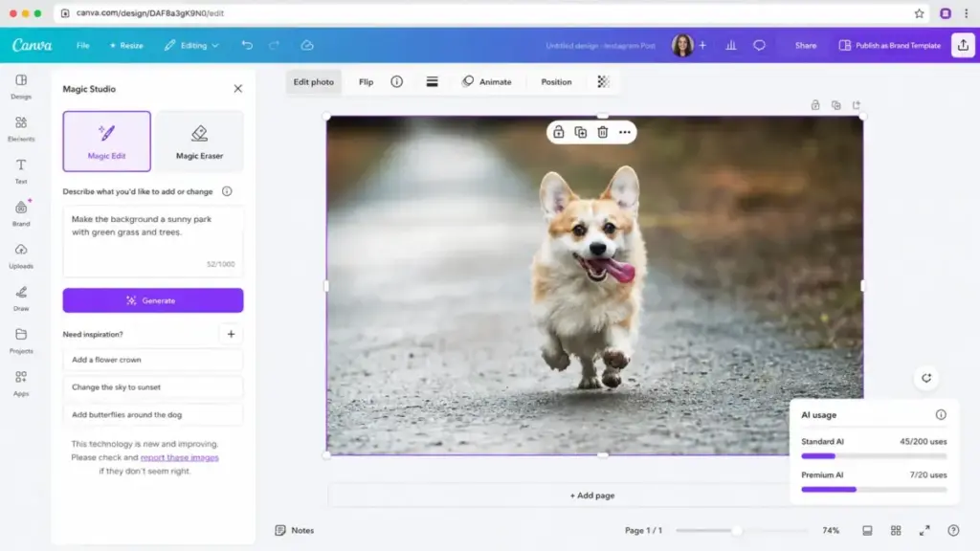Viewport: 980px width, 551px height.
Task: Select the Magic Eraser tool
Action: [x=199, y=142]
